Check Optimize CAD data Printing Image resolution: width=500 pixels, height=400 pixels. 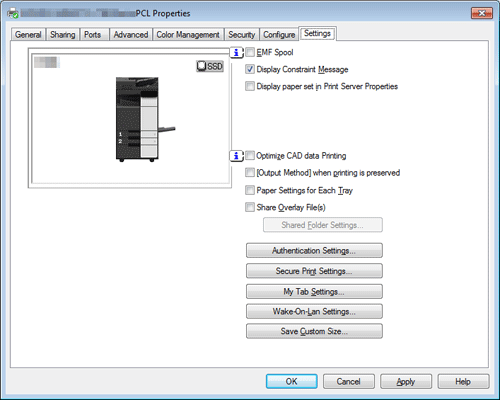tap(250, 156)
